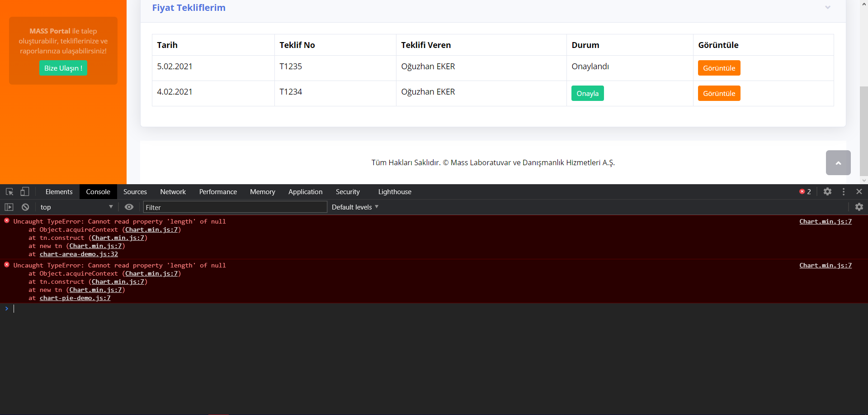
Task: Collapse the Fiyat Tekliflerim panel chevron
Action: click(828, 8)
